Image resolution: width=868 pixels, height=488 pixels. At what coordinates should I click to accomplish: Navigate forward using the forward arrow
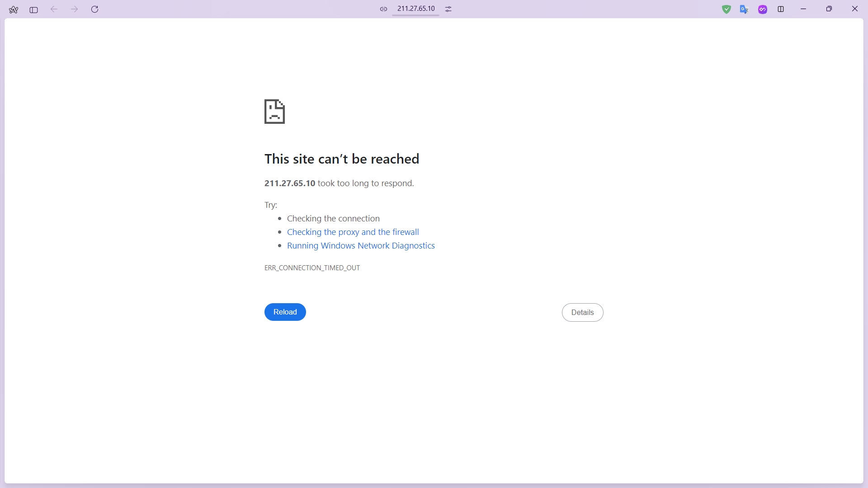(75, 9)
